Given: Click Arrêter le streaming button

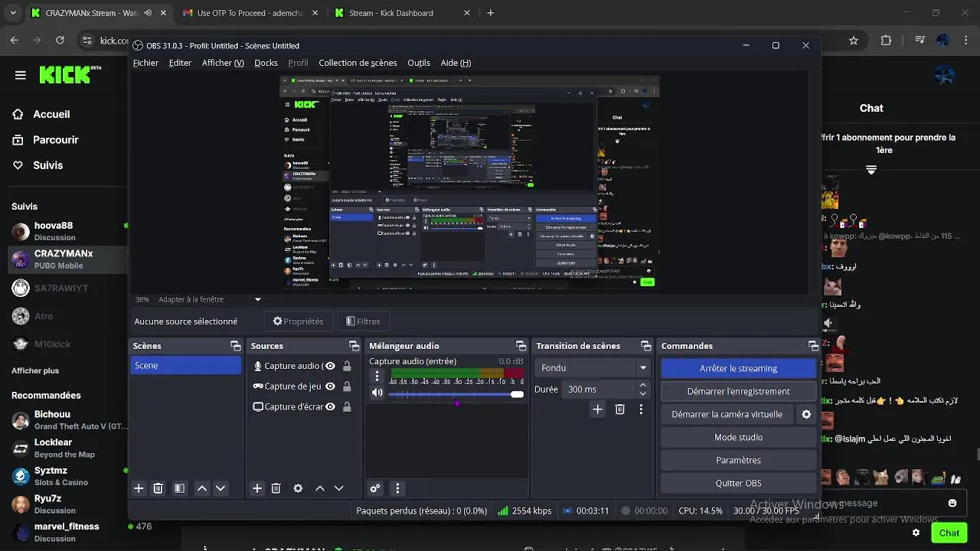Looking at the screenshot, I should [738, 368].
